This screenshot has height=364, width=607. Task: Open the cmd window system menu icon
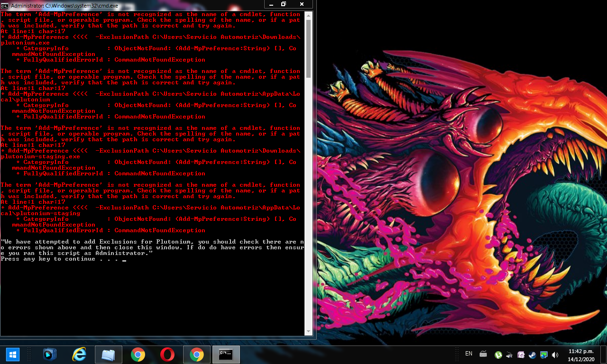click(x=5, y=5)
